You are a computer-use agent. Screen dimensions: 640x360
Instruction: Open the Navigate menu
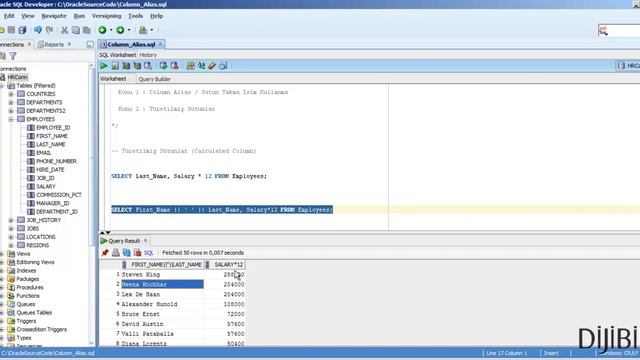(54, 16)
